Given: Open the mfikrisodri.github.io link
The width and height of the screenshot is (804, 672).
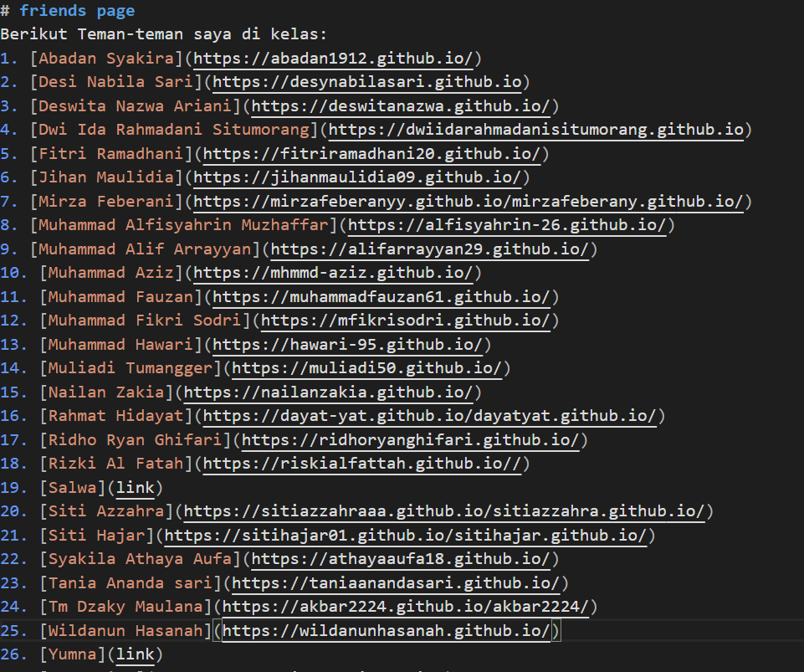Looking at the screenshot, I should pyautogui.click(x=405, y=321).
